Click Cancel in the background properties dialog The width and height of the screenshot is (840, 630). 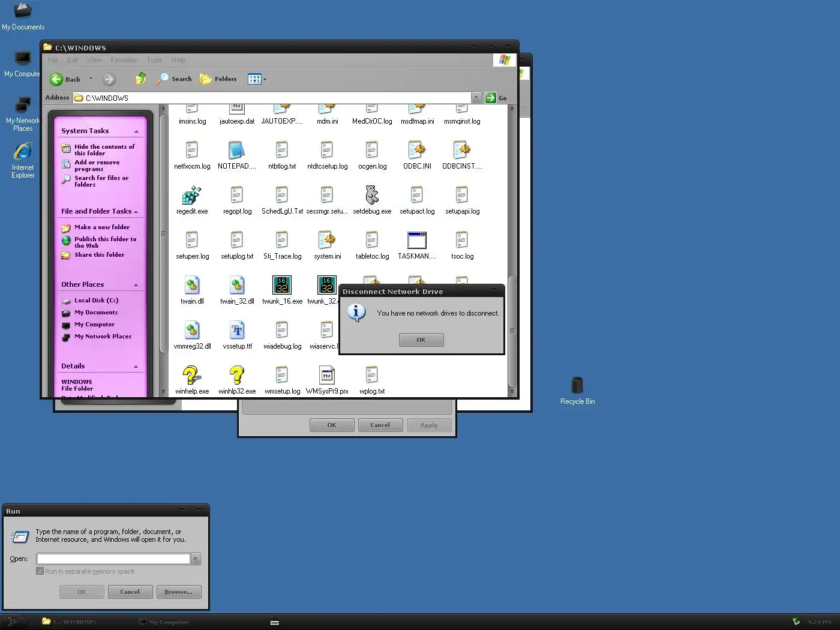coord(380,425)
